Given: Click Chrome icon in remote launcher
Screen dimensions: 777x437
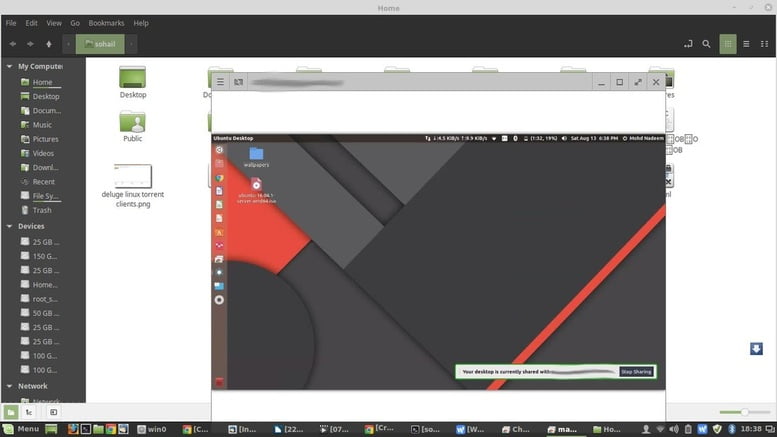Looking at the screenshot, I should pyautogui.click(x=219, y=178).
